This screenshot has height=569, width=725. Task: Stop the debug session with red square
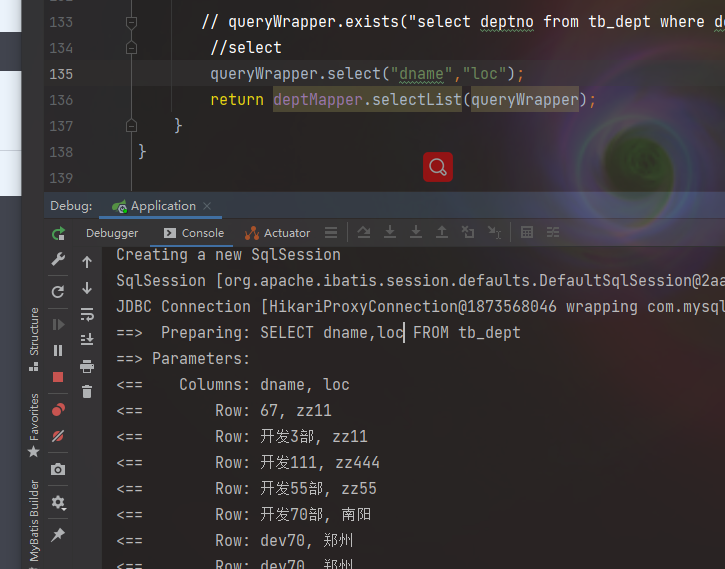click(x=58, y=377)
